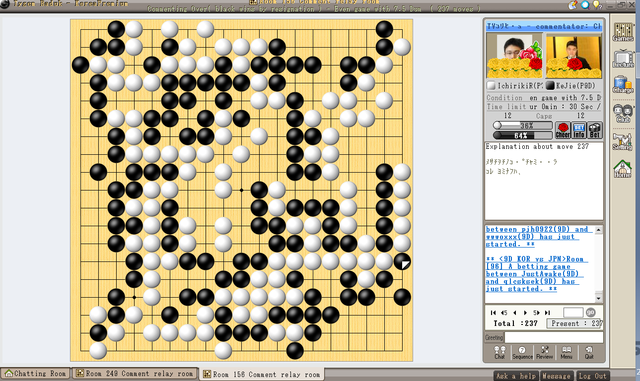The width and height of the screenshot is (640, 381).
Task: Click the last-move marked black stone
Action: click(402, 261)
